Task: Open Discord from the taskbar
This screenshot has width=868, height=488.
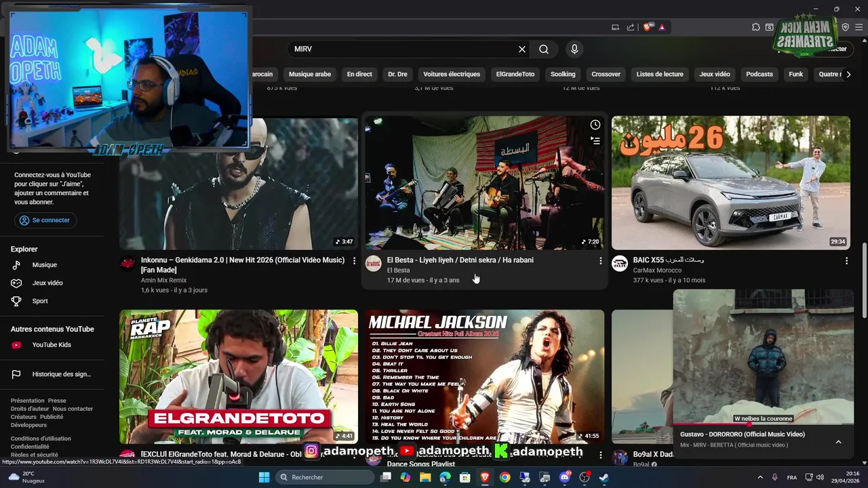Action: pos(565,477)
